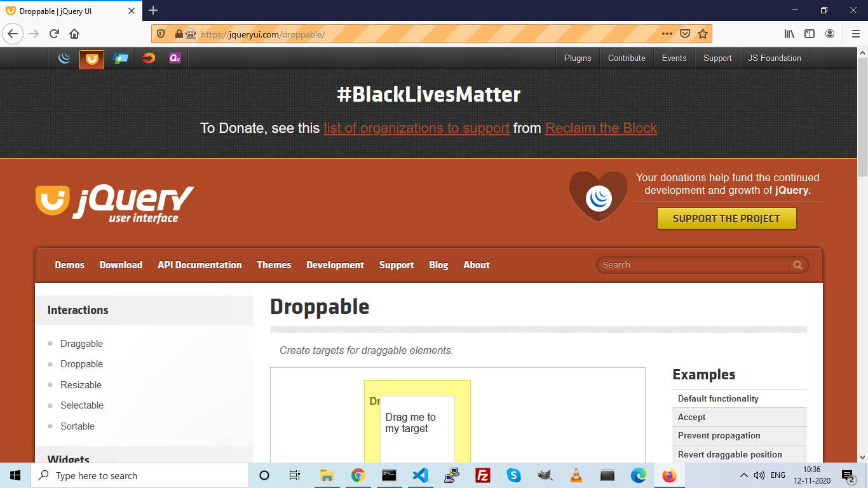The height and width of the screenshot is (488, 868).
Task: Click the site Search input field
Action: (693, 265)
